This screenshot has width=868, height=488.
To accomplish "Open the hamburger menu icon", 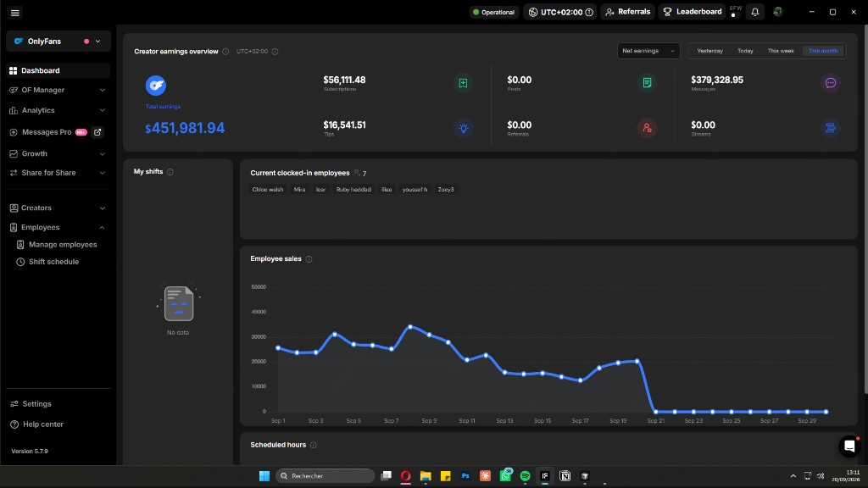I will tap(15, 12).
